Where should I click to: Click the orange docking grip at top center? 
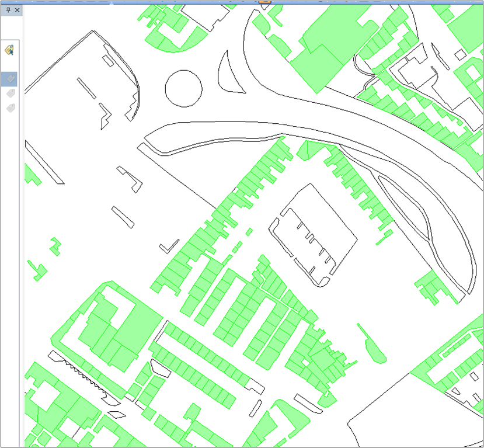[x=263, y=2]
